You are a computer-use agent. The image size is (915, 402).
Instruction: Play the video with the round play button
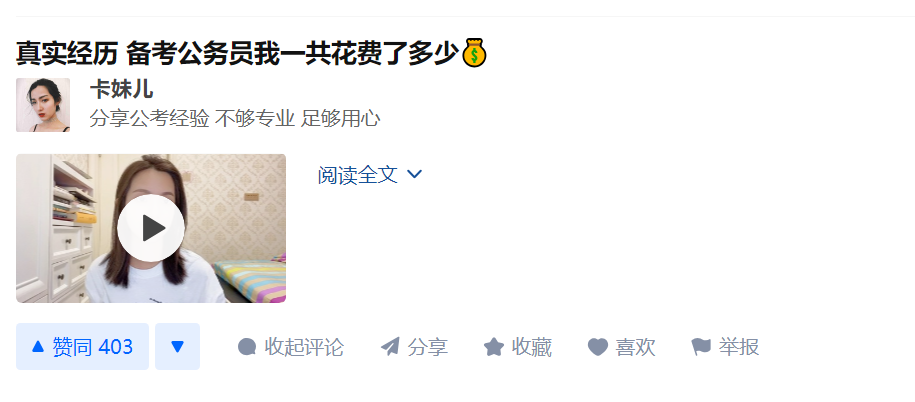[x=151, y=228]
